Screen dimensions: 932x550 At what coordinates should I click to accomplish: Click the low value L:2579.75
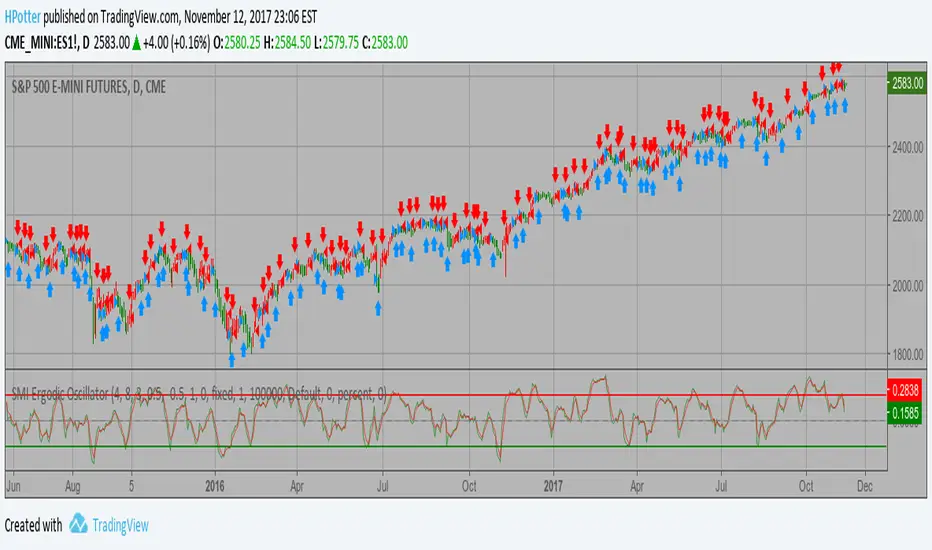[336, 43]
